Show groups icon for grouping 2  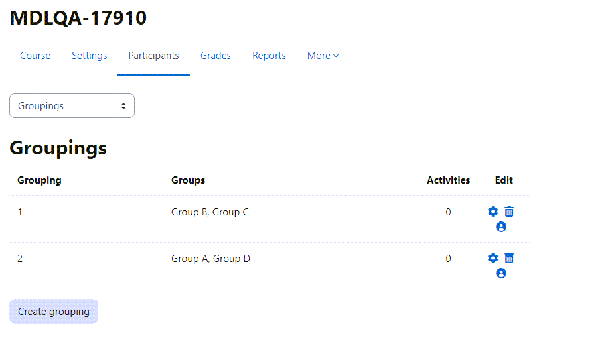click(x=501, y=273)
